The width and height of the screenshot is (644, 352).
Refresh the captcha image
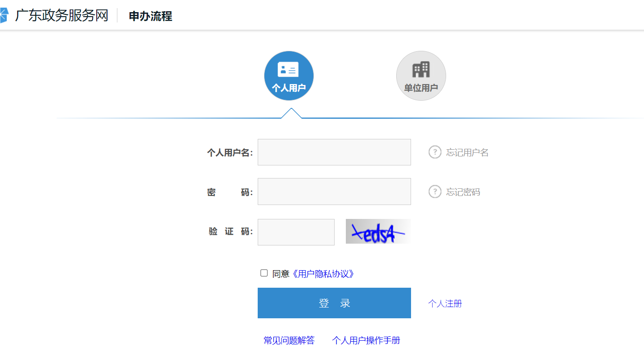(378, 231)
